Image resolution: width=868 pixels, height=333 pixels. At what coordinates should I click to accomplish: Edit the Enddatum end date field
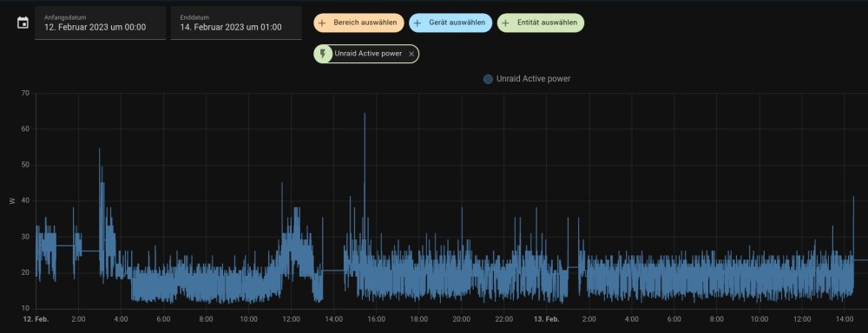click(x=236, y=23)
